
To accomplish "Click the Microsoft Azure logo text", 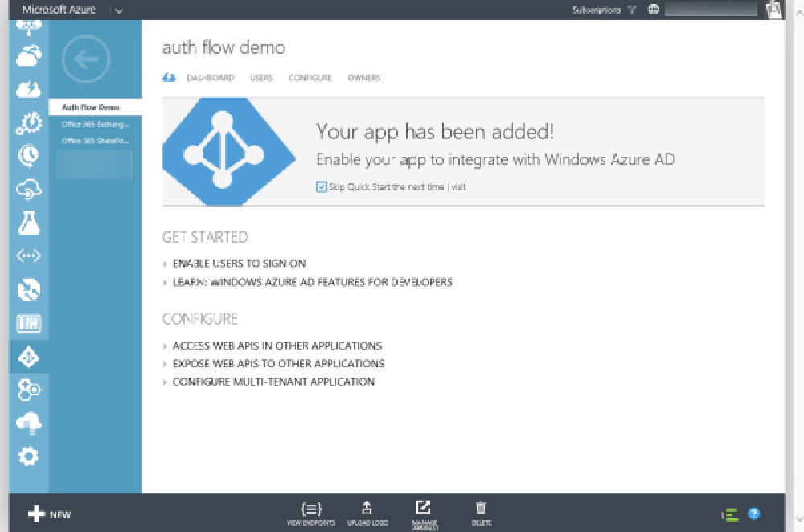I will coord(59,10).
